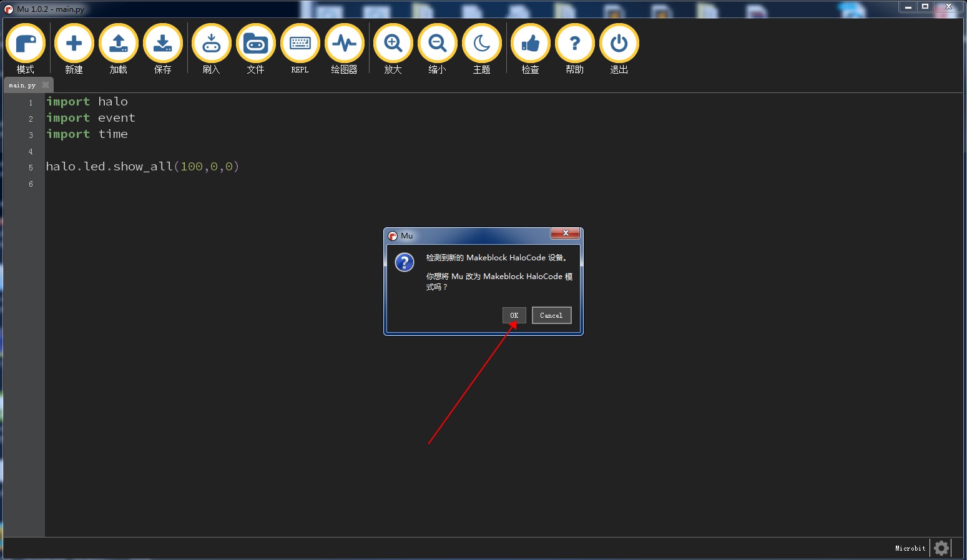Zoom in with 放大

pos(393,49)
